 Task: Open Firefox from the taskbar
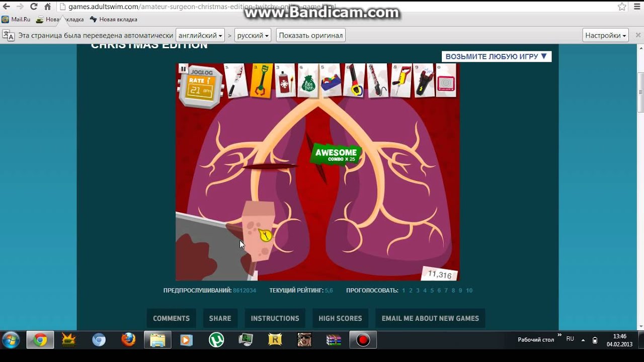128,340
